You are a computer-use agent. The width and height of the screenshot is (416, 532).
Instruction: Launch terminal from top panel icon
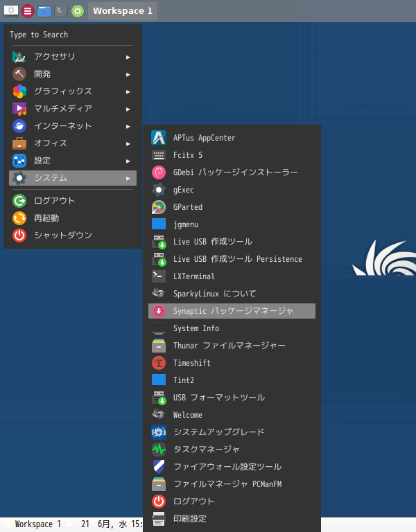[x=61, y=11]
